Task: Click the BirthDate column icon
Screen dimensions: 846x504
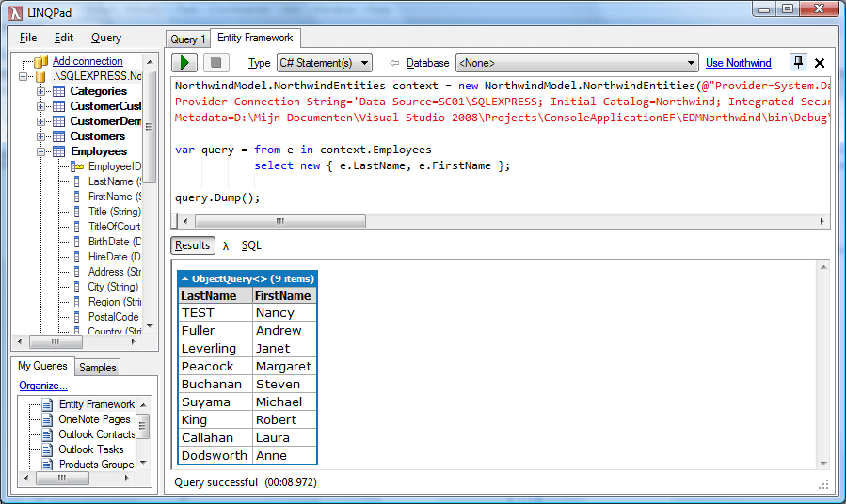Action: 76,242
